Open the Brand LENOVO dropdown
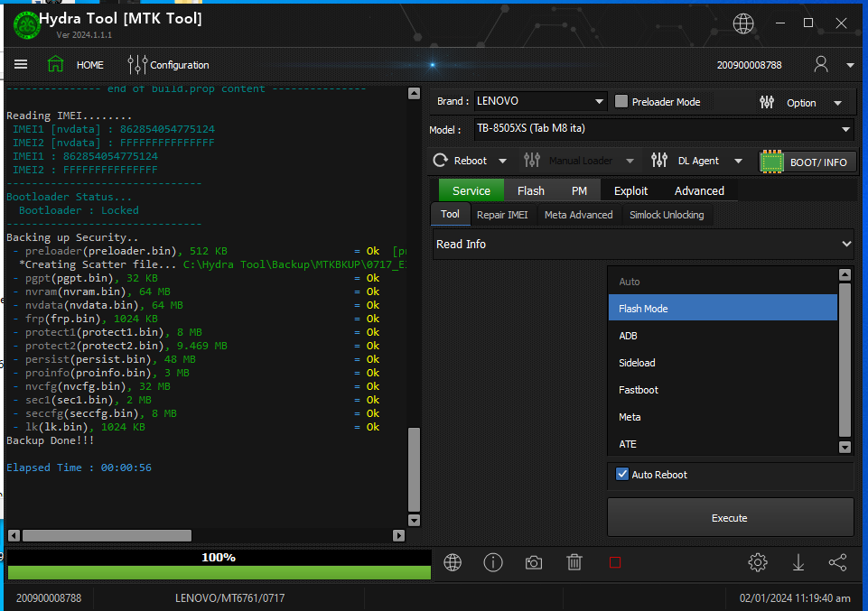This screenshot has height=611, width=868. (x=540, y=101)
